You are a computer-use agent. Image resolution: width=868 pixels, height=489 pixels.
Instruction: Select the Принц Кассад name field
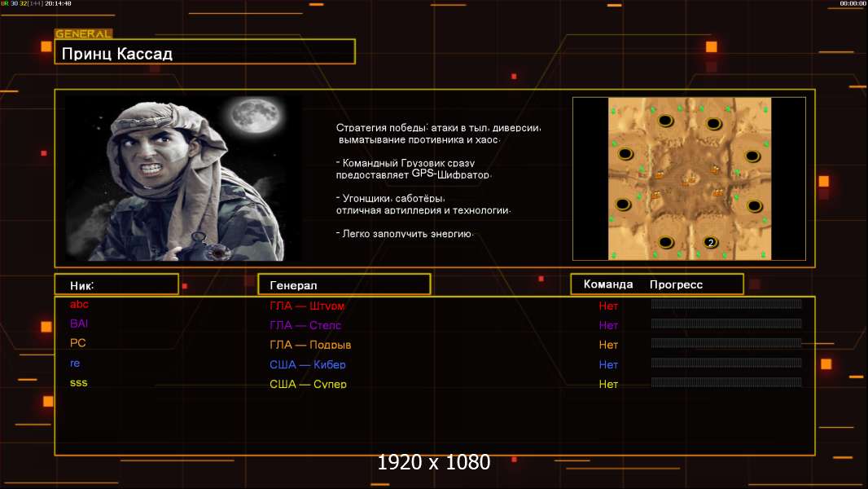point(204,52)
